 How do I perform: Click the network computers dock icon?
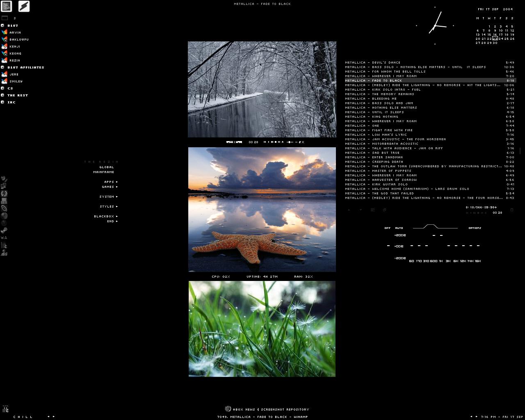tap(4, 186)
